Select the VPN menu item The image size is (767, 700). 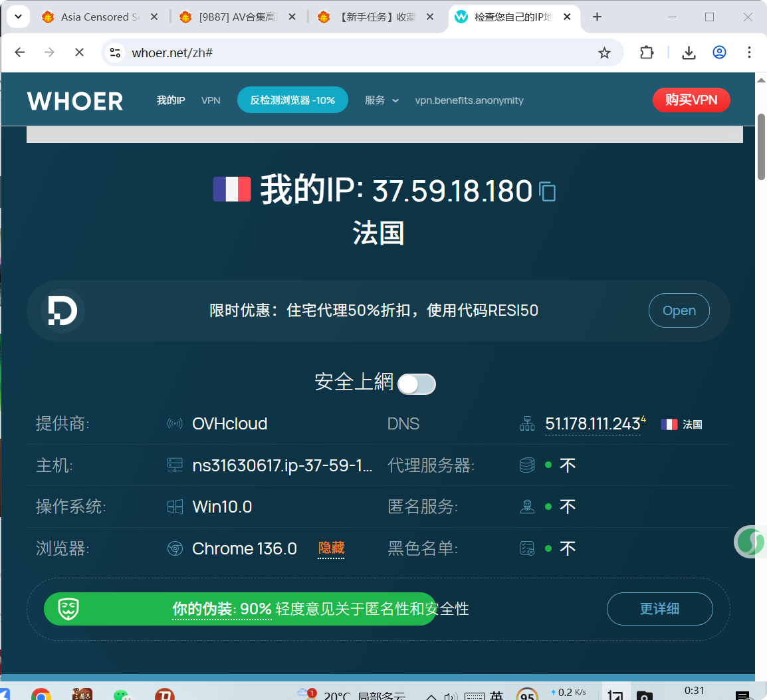click(211, 100)
